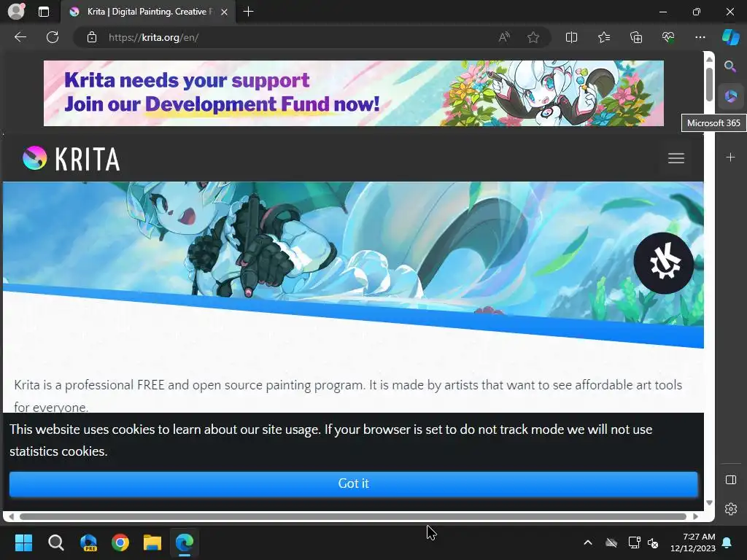Viewport: 747px width, 560px height.
Task: Launch the PRE app in taskbar
Action: pyautogui.click(x=88, y=542)
